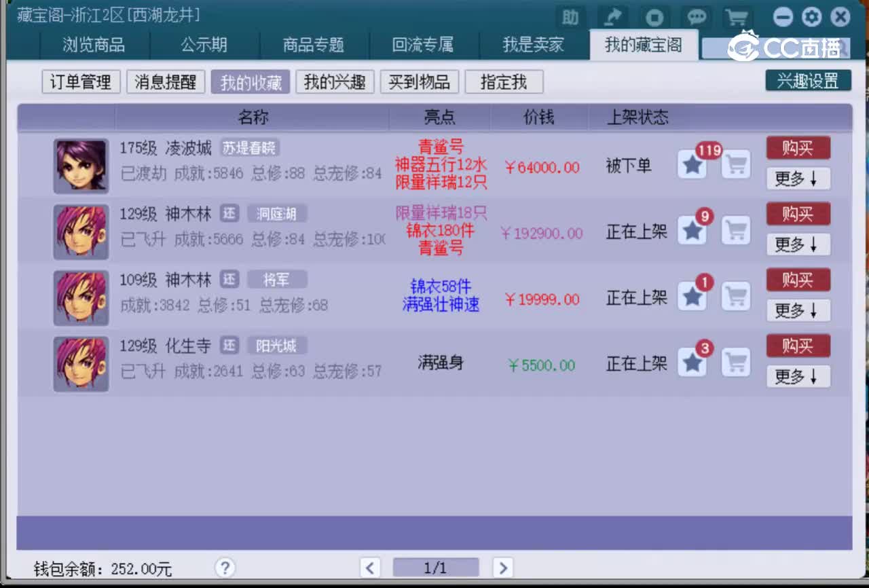Toggle the star on the 化生寺 阳光城 listing
The width and height of the screenshot is (869, 588).
point(692,363)
